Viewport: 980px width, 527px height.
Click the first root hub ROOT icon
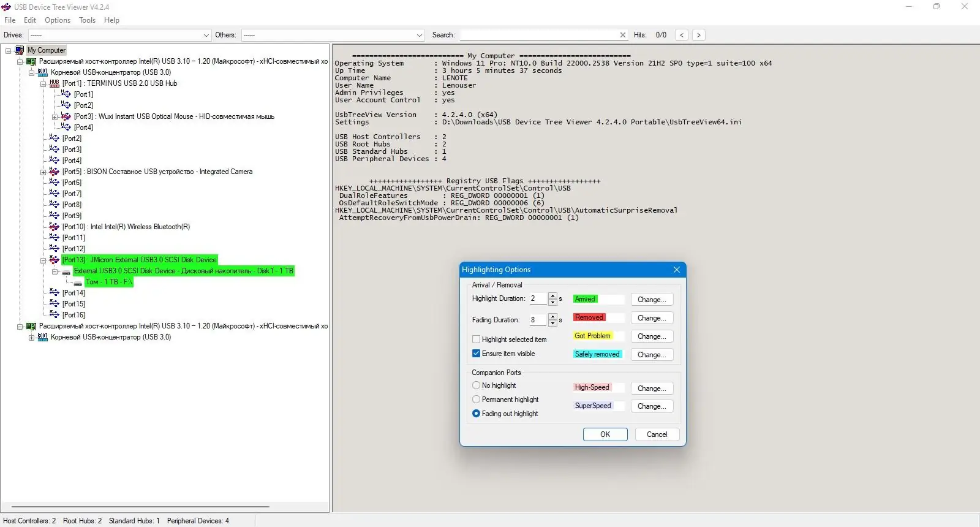[43, 72]
